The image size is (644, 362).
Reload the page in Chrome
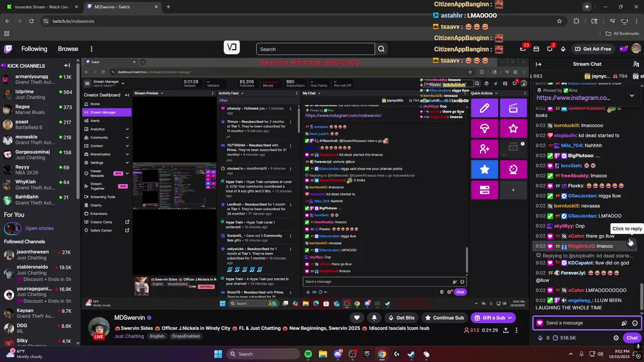coord(31,21)
